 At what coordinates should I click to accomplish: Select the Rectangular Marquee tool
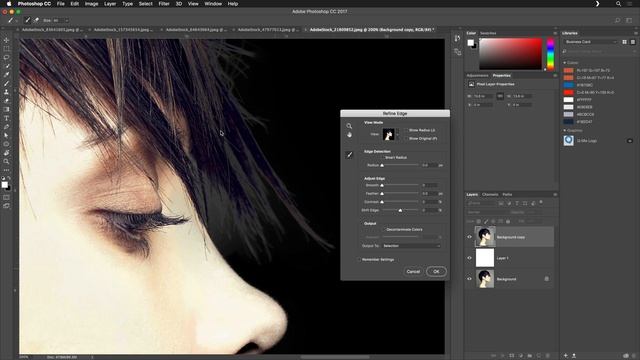click(x=6, y=49)
